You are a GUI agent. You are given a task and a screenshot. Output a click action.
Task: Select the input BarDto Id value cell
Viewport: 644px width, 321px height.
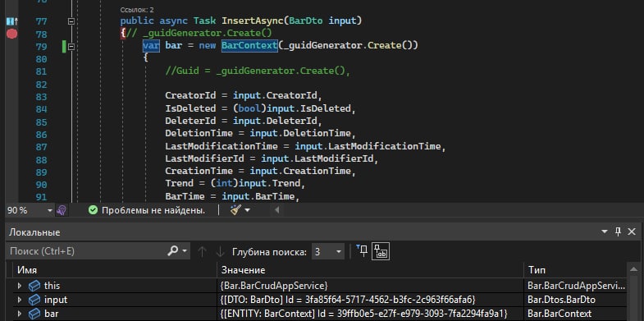tap(370, 300)
